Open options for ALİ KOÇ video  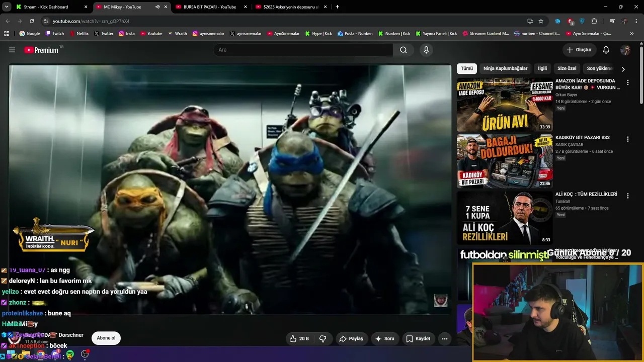[627, 196]
